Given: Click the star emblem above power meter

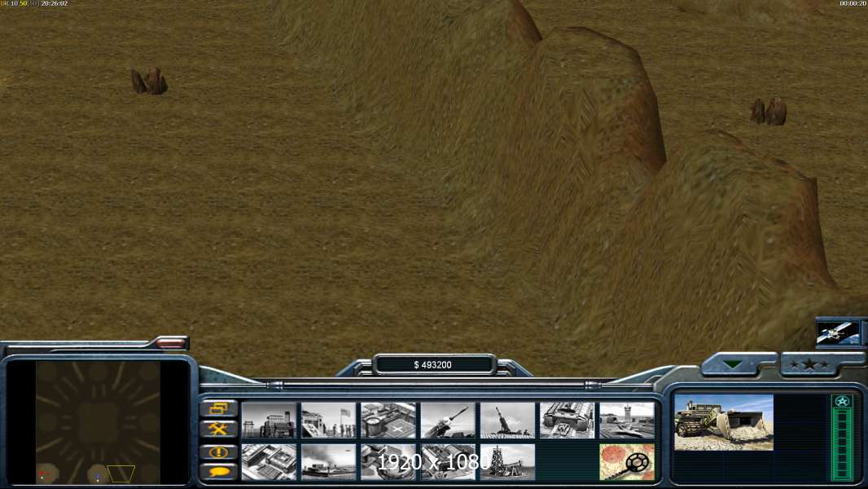Looking at the screenshot, I should 842,402.
